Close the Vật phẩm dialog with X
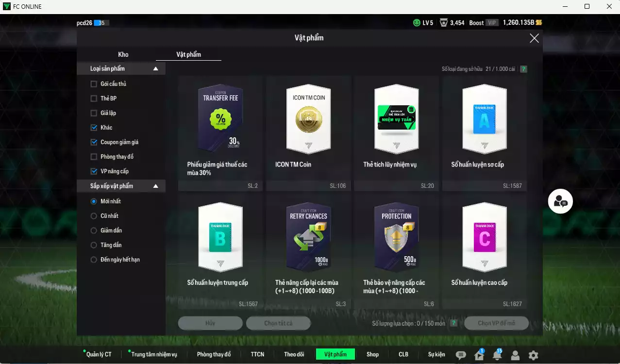Viewport: 620px width, 364px height. tap(534, 38)
